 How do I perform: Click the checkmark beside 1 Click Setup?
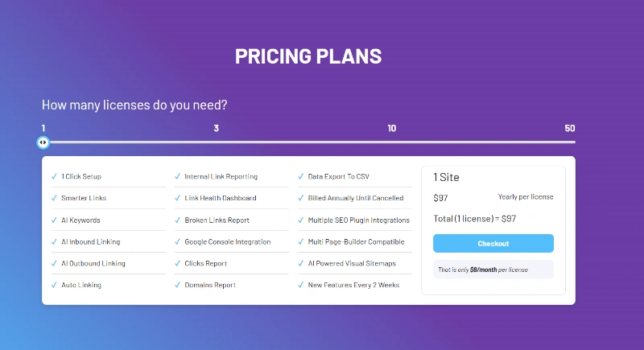(x=53, y=176)
